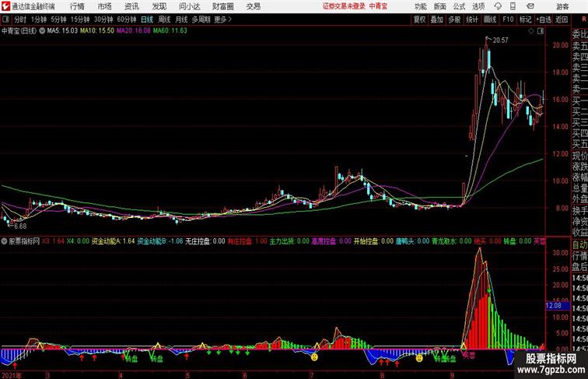Screen dimensions: 588x379
Task: Switch to 1分钟 chart period
Action: (x=39, y=19)
